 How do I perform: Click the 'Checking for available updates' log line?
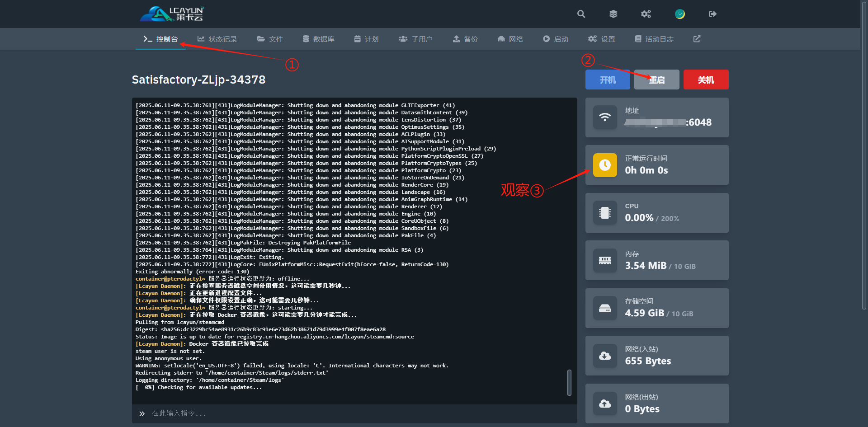tap(198, 387)
